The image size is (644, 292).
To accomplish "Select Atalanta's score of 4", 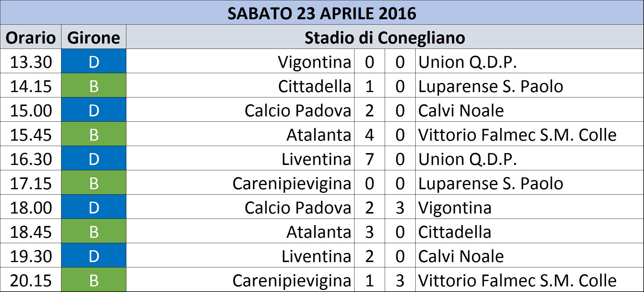I will (x=370, y=134).
